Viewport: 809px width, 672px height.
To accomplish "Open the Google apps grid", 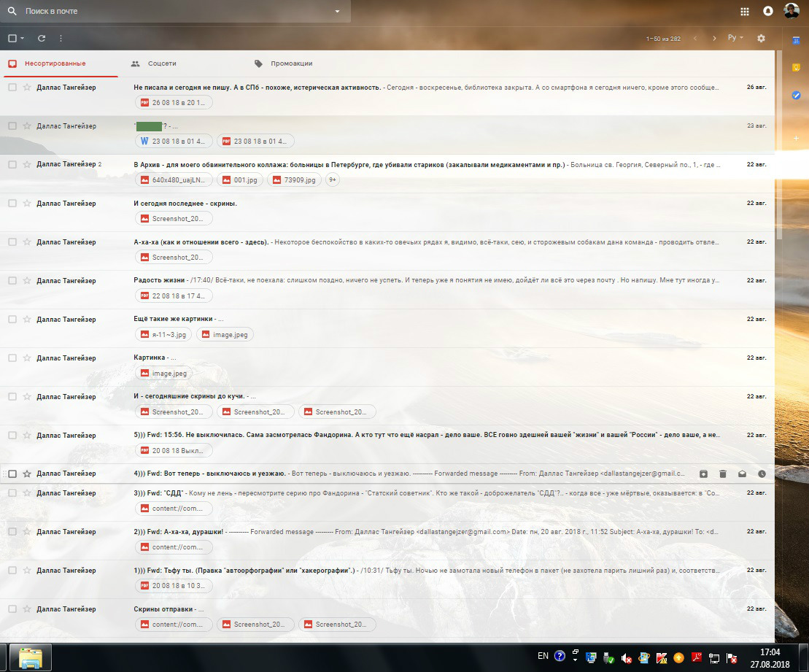I will 744,12.
